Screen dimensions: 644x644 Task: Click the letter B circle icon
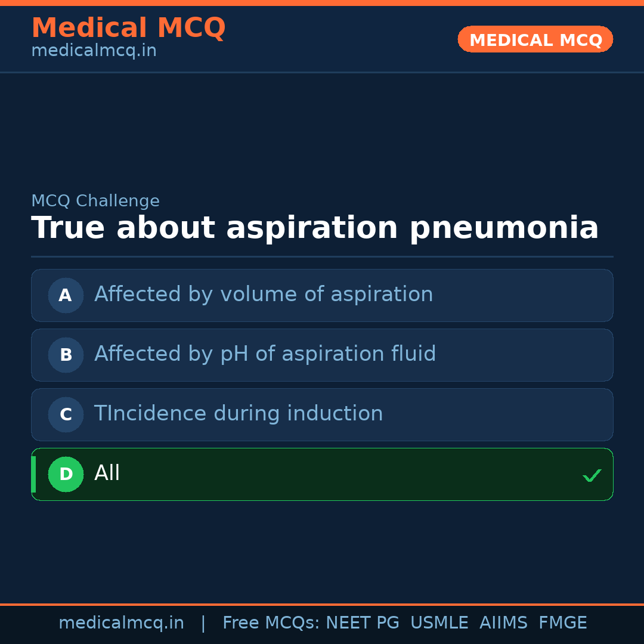coord(66,355)
